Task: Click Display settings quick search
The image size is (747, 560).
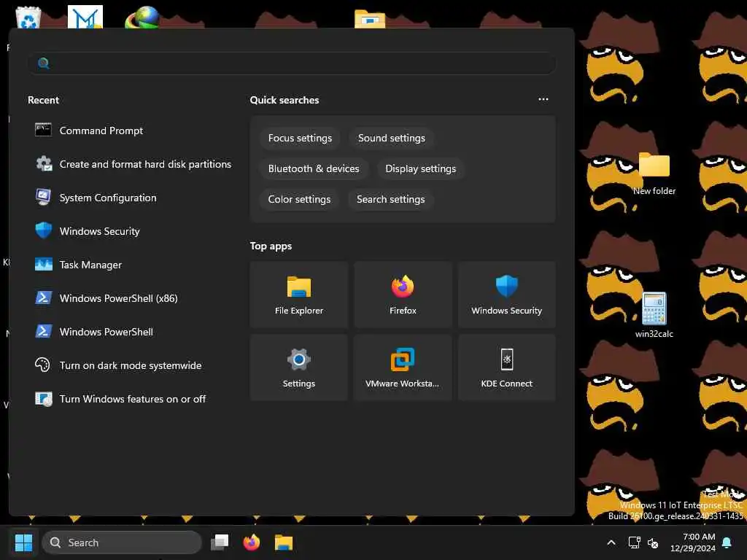Action: click(x=421, y=168)
